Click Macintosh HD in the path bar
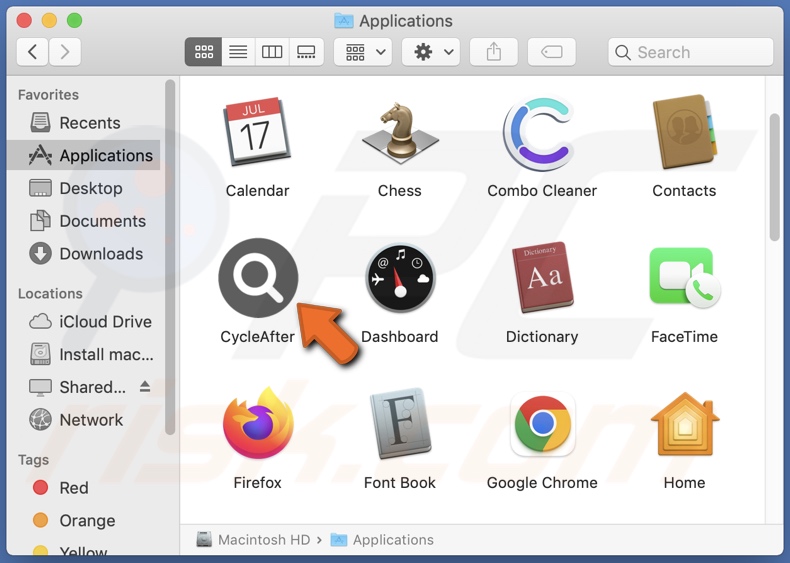Viewport: 790px width, 563px height. (x=253, y=540)
